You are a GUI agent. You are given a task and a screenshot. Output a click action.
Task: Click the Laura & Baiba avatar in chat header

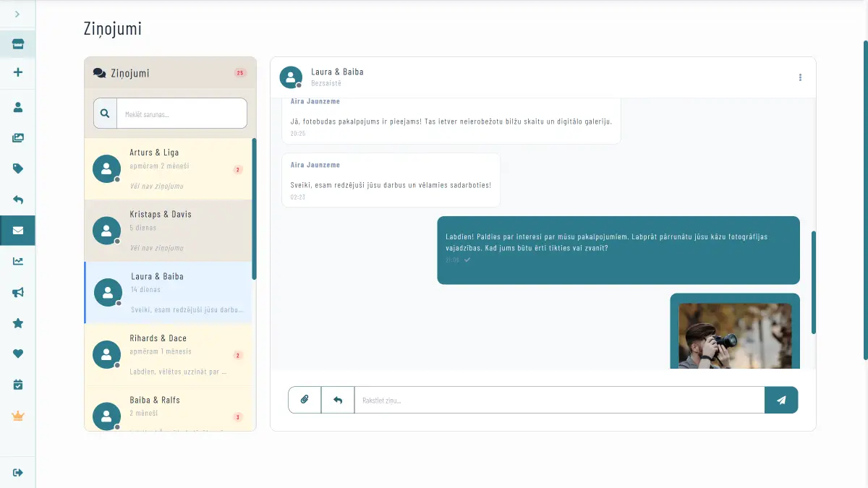pos(291,77)
